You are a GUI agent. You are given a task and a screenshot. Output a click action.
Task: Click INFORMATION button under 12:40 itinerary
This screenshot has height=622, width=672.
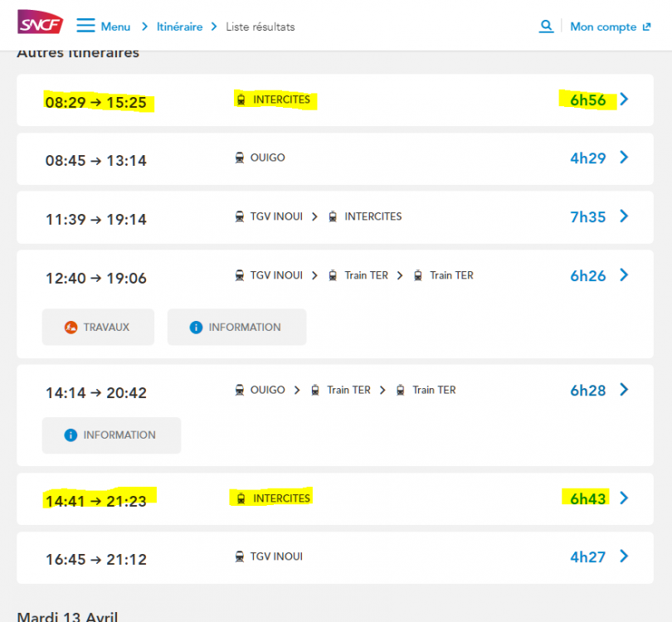click(x=236, y=328)
